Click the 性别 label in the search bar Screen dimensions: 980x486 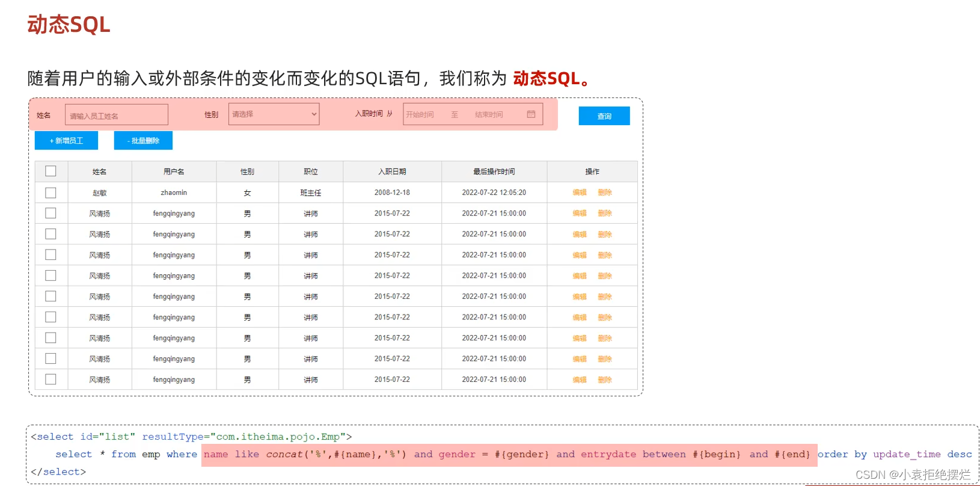point(211,114)
